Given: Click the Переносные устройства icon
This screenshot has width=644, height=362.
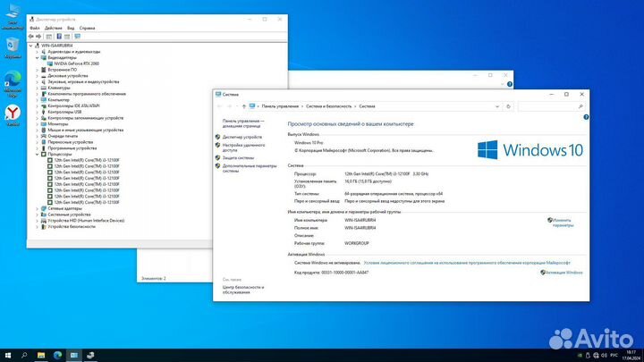Looking at the screenshot, I should coord(44,142).
